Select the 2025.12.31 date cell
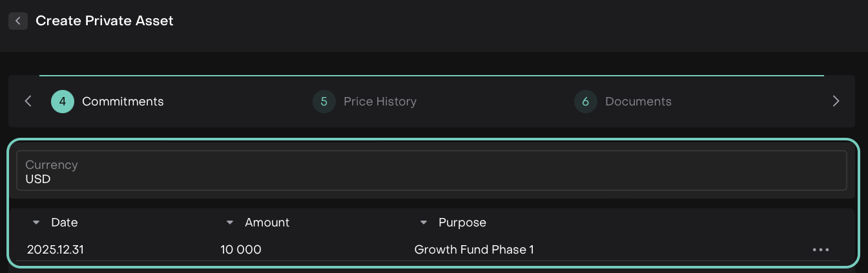The image size is (868, 273). tap(56, 250)
